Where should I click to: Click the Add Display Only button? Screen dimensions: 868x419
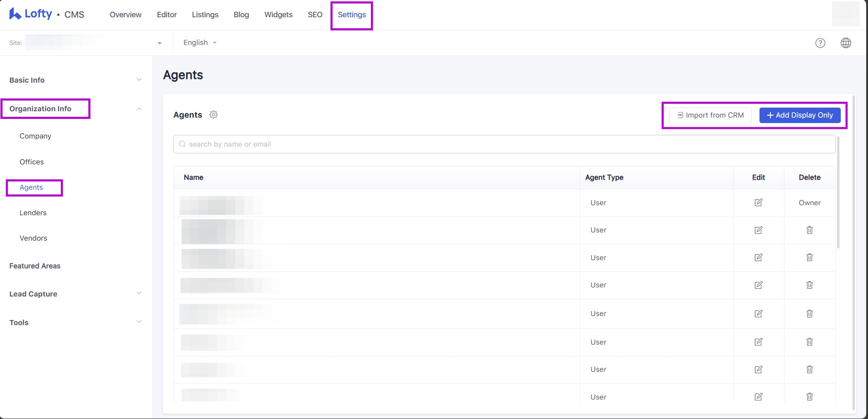point(799,115)
